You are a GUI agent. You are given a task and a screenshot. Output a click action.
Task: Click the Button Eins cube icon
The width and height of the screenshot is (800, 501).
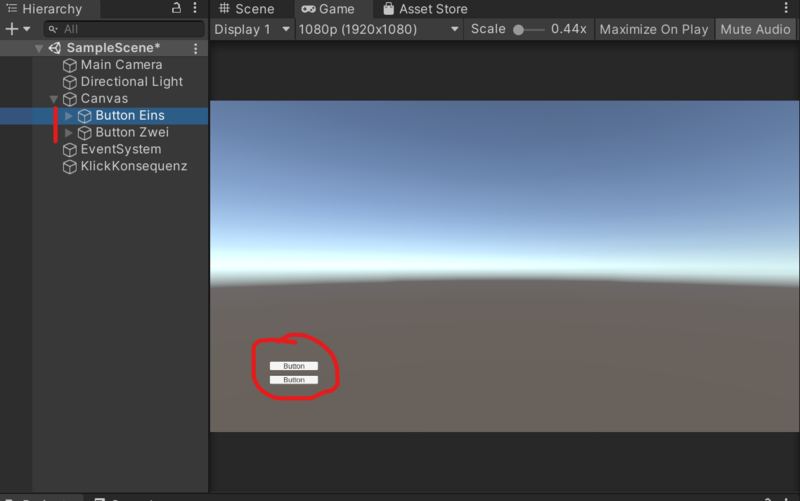[x=84, y=116]
